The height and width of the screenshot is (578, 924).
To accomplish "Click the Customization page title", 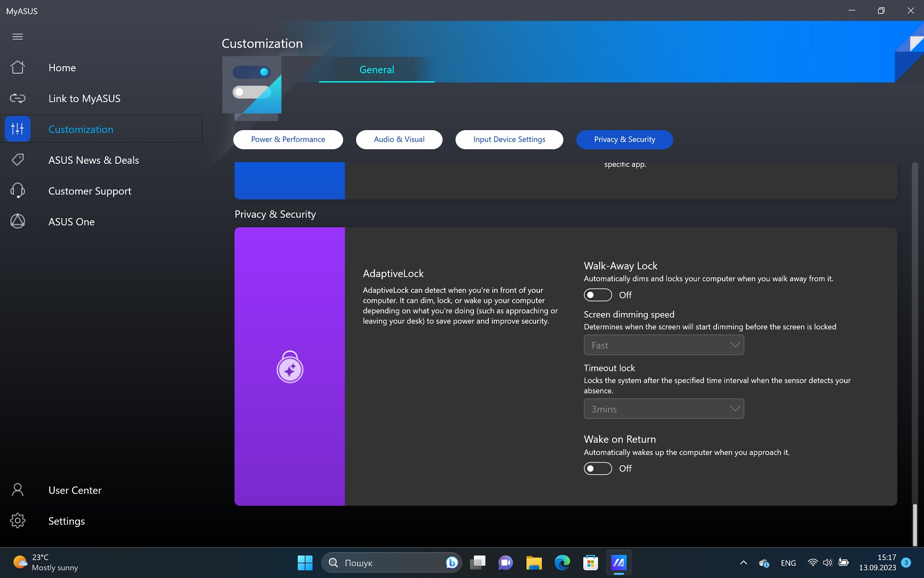I will click(x=262, y=43).
